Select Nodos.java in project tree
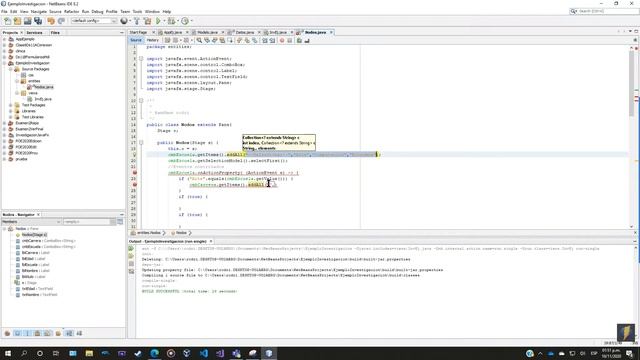This screenshot has height=360, width=640. click(43, 87)
